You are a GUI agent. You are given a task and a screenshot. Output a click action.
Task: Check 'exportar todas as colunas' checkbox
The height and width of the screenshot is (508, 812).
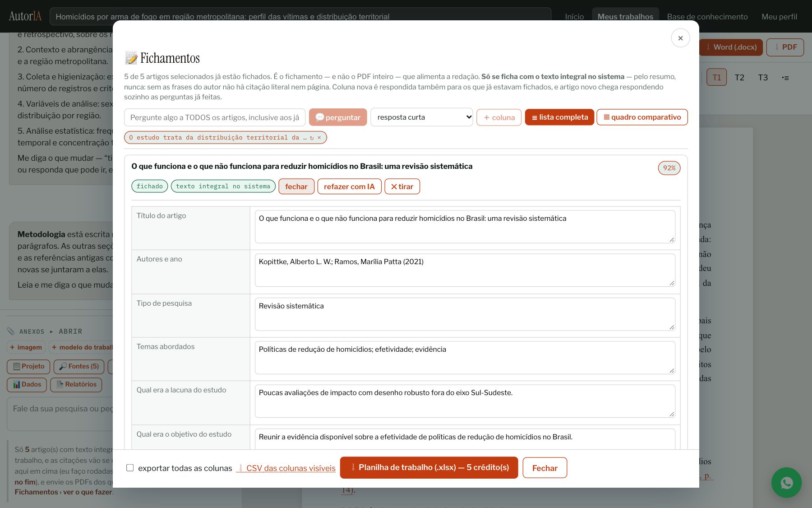(130, 468)
